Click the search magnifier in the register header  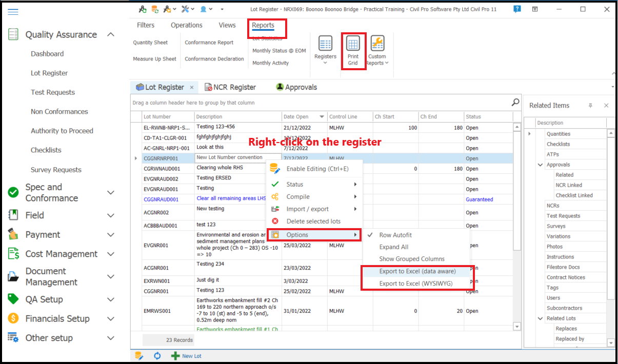(515, 102)
